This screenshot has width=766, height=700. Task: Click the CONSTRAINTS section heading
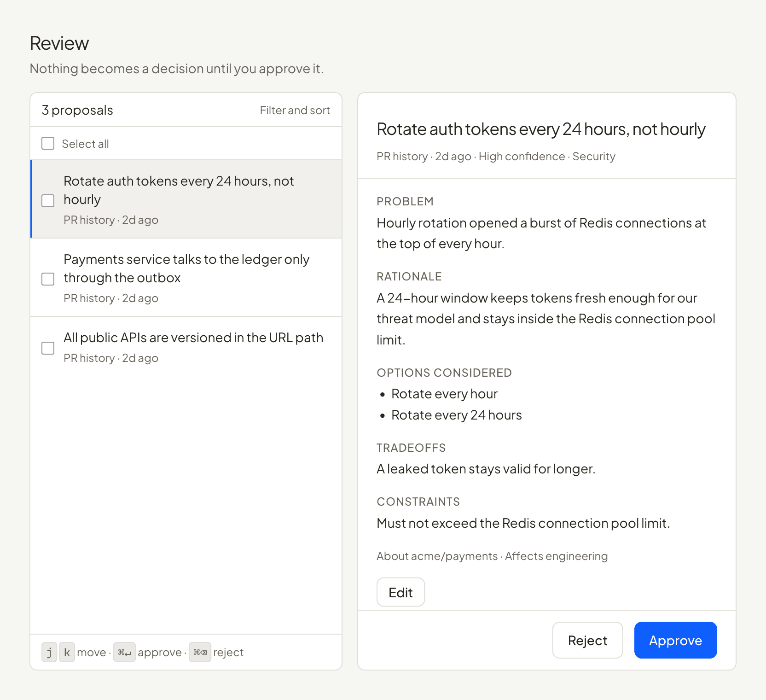(x=418, y=502)
